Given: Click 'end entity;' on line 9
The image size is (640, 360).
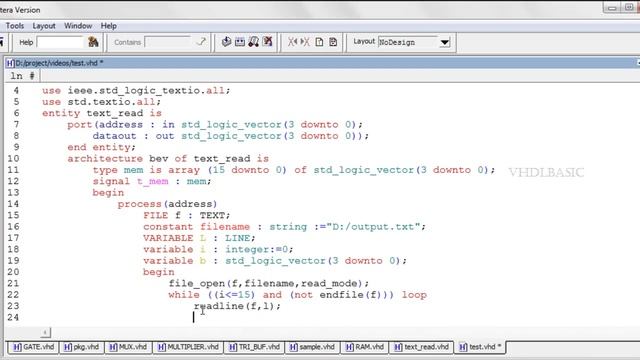Looking at the screenshot, I should 101,147.
